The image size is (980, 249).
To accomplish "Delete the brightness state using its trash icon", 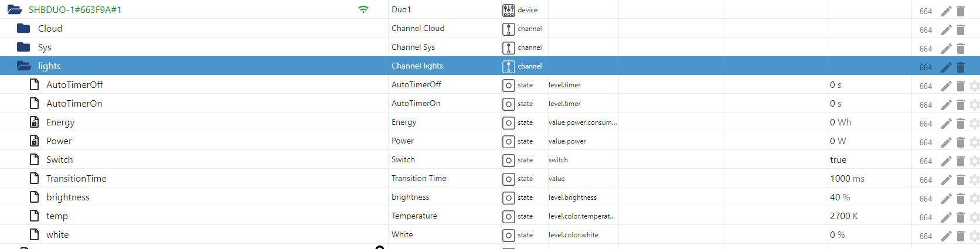I will [x=961, y=198].
